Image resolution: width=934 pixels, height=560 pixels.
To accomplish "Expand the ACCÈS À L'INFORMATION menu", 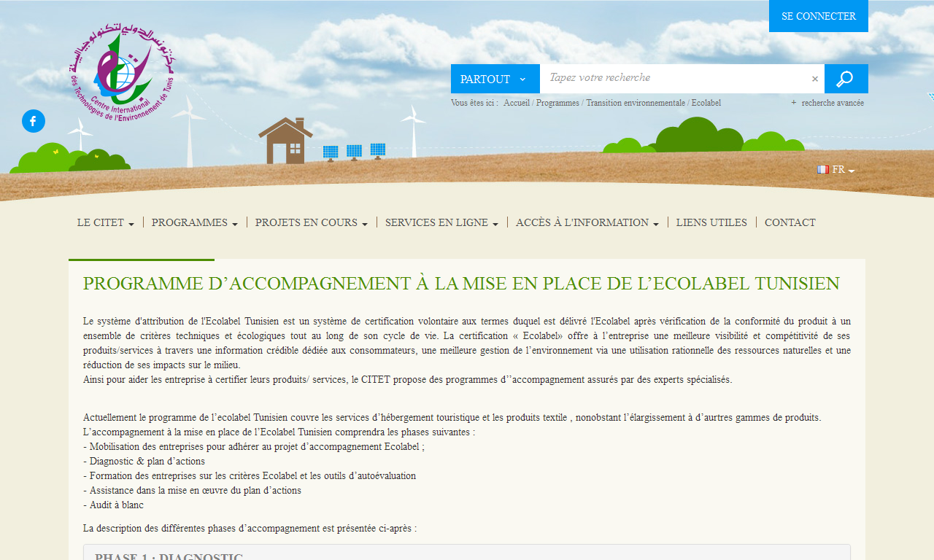I will (587, 222).
